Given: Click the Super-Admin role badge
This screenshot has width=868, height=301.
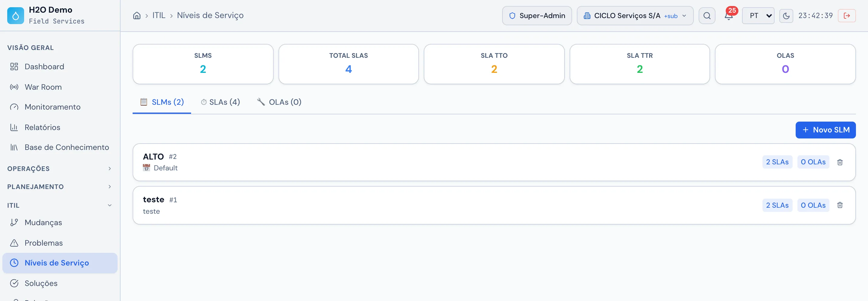Looking at the screenshot, I should (x=537, y=15).
